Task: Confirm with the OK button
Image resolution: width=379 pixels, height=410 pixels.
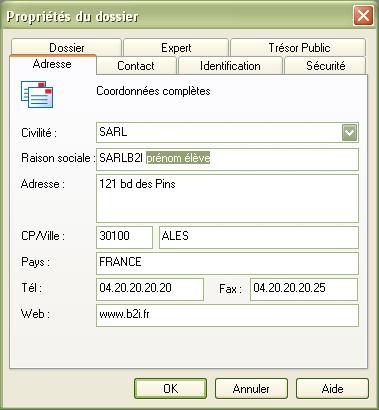Action: click(x=171, y=389)
